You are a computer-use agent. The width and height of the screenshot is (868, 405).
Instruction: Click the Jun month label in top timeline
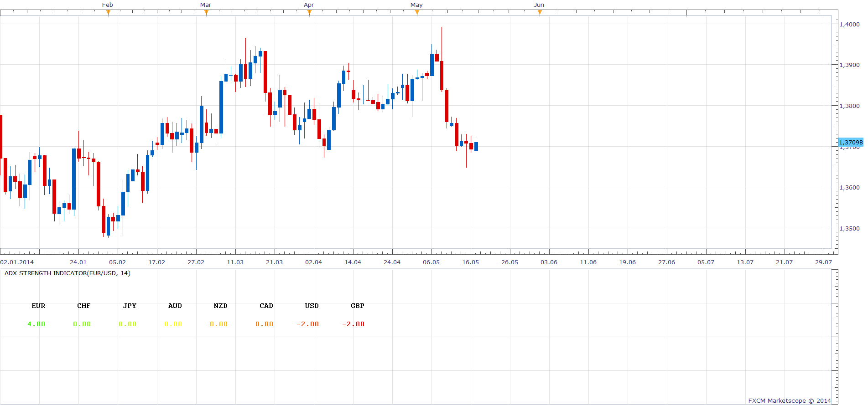pyautogui.click(x=539, y=5)
